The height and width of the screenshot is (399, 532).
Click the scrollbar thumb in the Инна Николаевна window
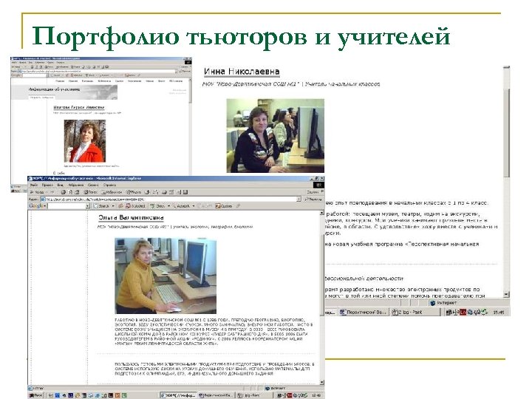click(507, 132)
